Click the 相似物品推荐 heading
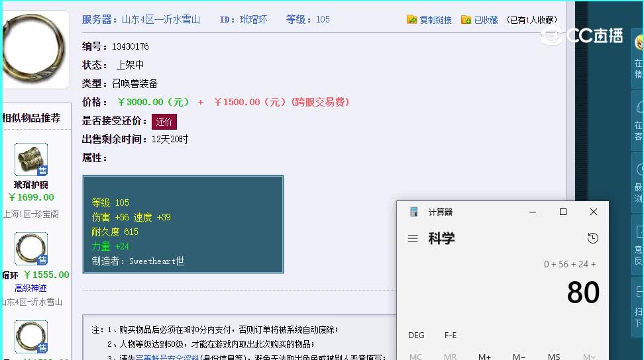Screen dimensions: 644x360 pos(32,118)
